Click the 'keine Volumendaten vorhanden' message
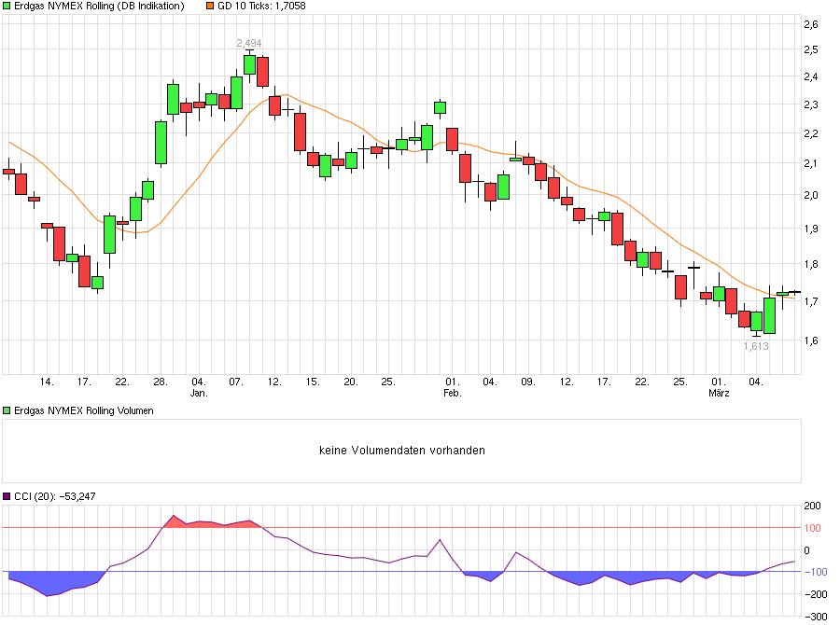Screen dimensions: 840x625 click(x=401, y=450)
